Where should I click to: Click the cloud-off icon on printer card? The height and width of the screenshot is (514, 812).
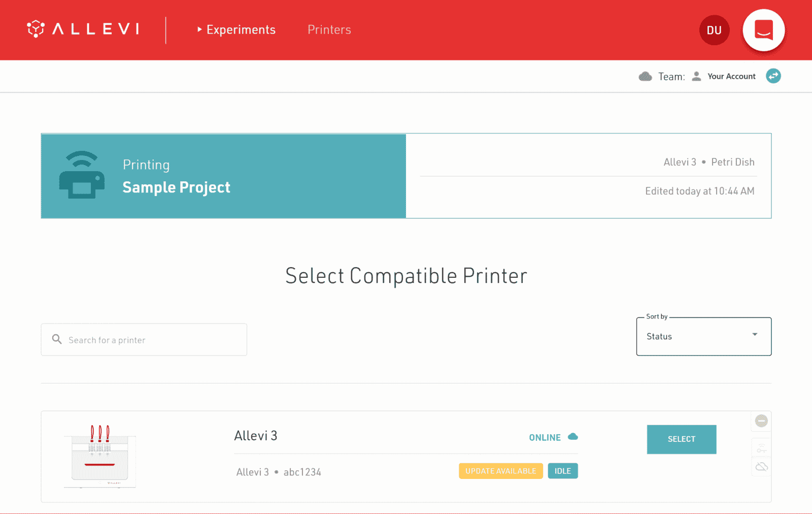click(x=761, y=467)
